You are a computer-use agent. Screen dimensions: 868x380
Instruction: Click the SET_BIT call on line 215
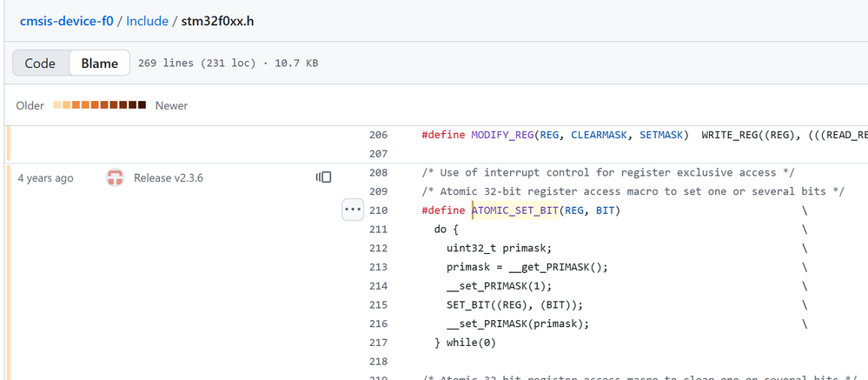point(467,305)
